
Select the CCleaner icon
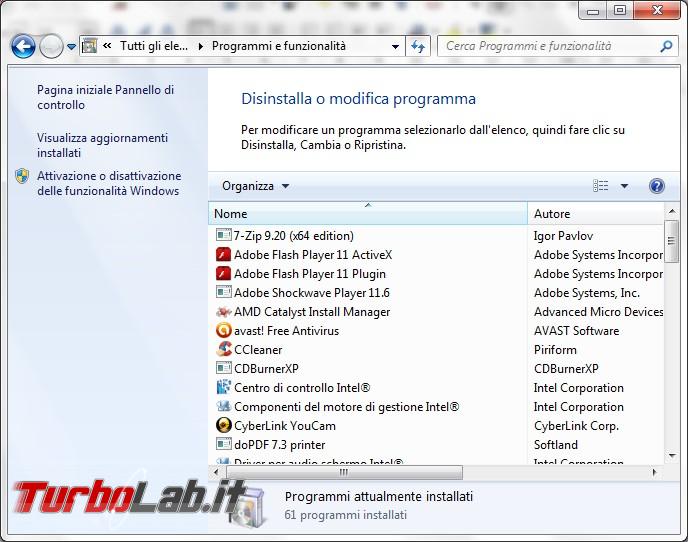pos(223,349)
